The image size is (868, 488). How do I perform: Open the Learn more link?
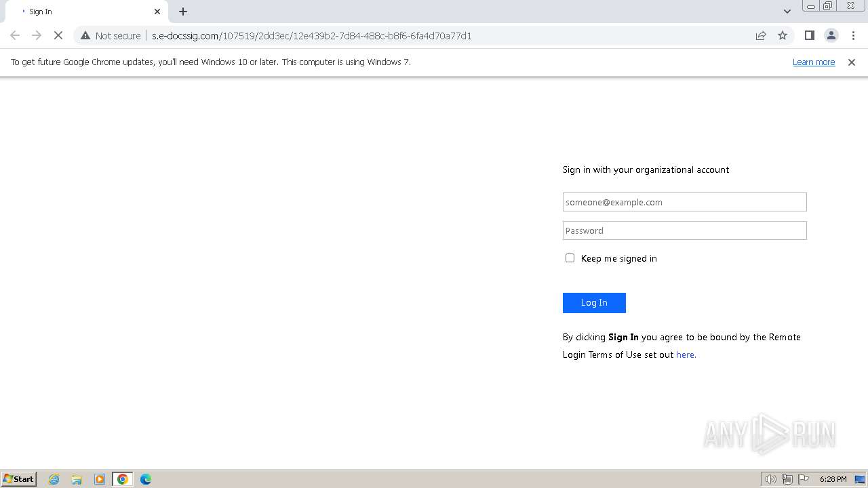coord(814,62)
